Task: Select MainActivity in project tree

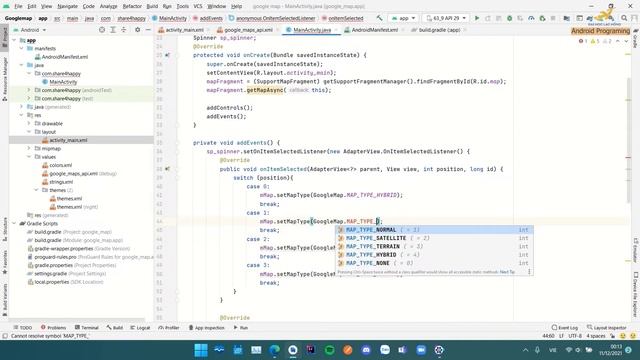Action: click(63, 82)
